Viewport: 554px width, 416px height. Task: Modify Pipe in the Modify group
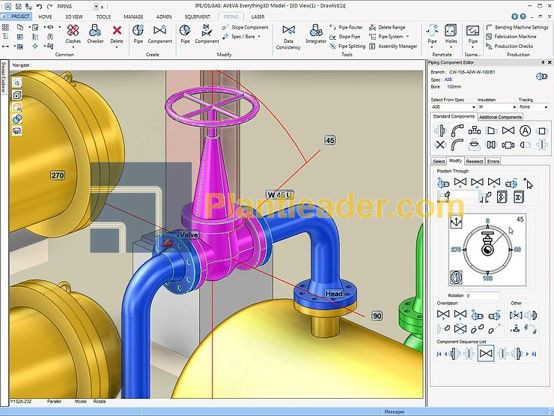(185, 34)
